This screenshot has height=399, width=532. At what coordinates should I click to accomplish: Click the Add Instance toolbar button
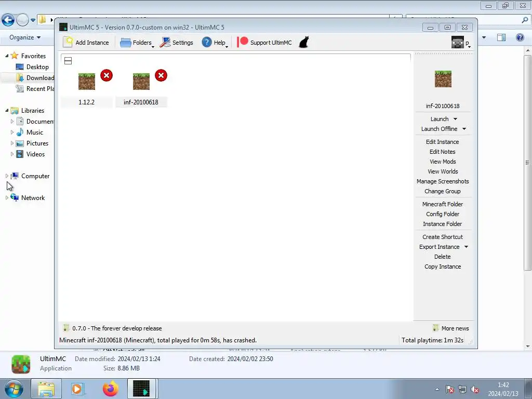click(x=86, y=43)
